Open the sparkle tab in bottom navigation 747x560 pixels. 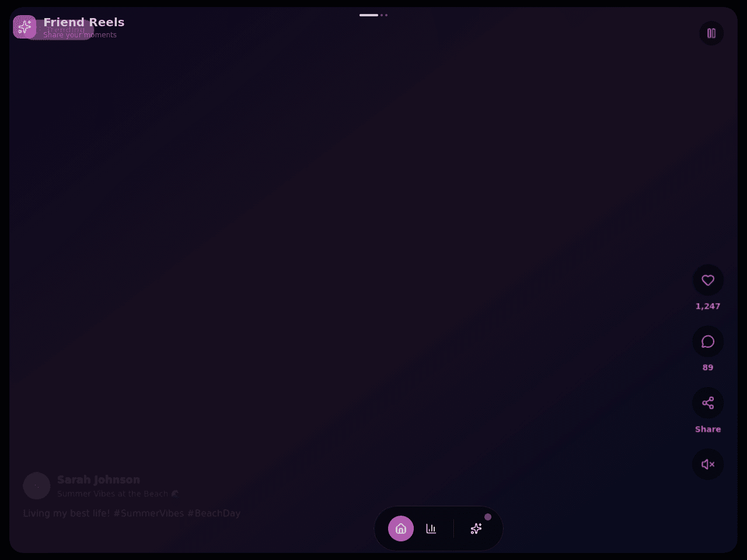tap(476, 528)
